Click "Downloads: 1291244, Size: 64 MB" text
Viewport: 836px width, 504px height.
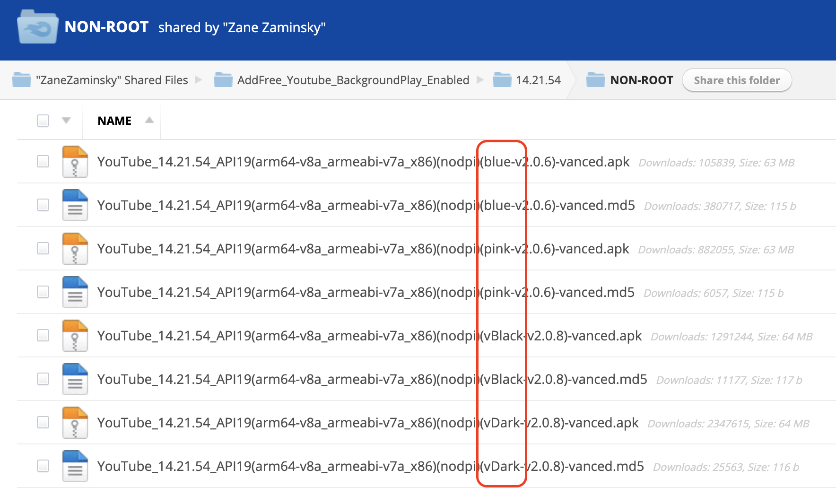(x=731, y=337)
